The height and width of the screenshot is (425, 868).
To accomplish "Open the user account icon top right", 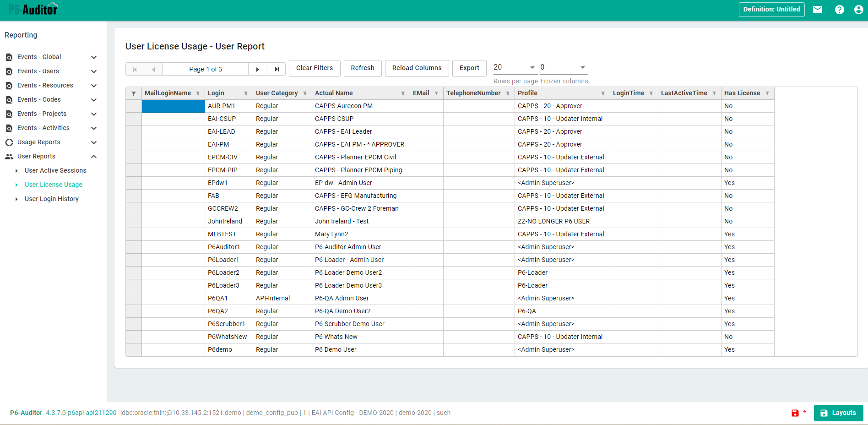I will point(859,9).
